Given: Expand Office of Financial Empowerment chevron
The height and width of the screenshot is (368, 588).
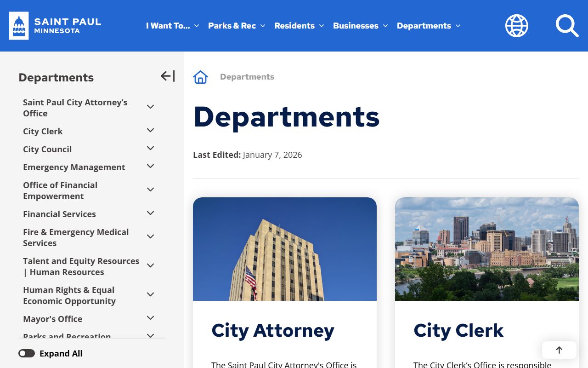Looking at the screenshot, I should click(150, 190).
